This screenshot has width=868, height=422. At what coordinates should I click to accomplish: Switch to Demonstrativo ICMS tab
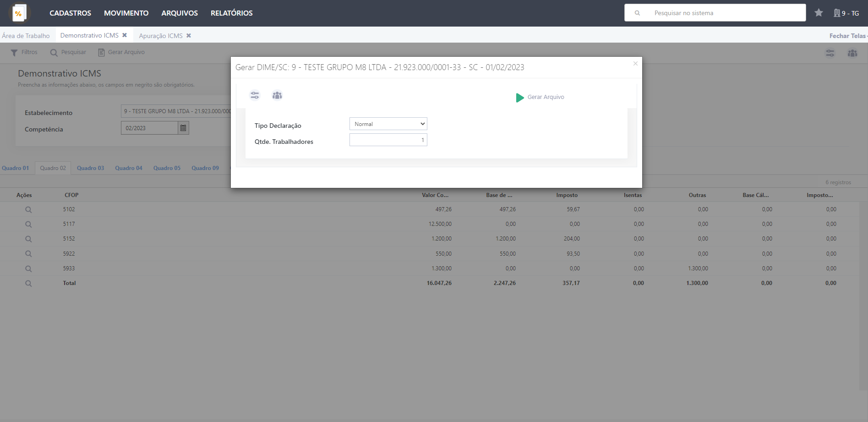89,35
